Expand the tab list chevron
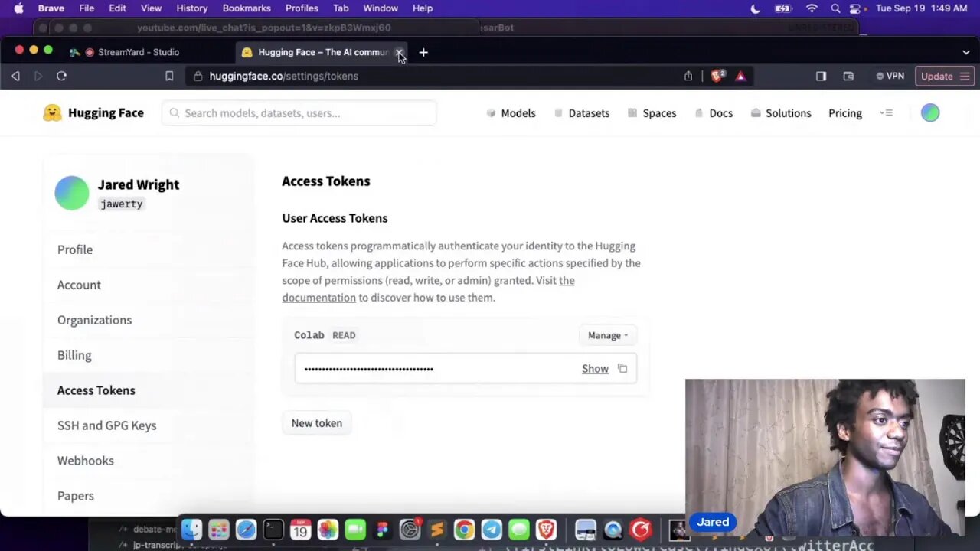This screenshot has width=980, height=551. point(966,52)
